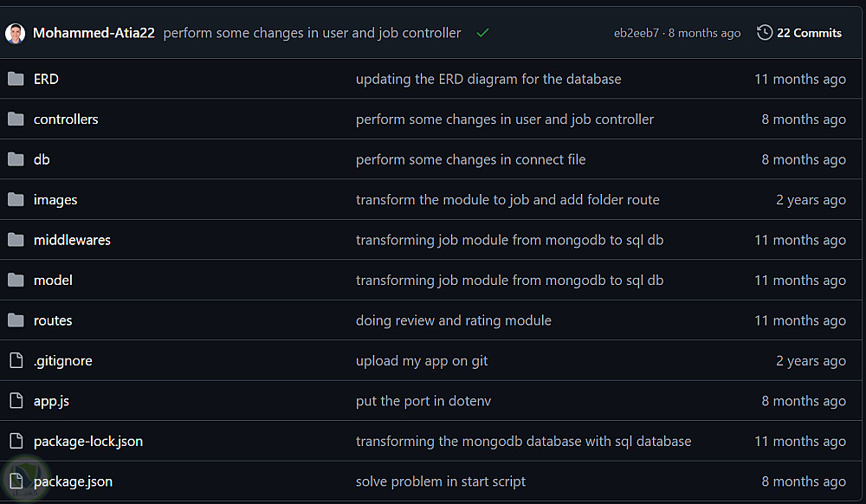Open the package.json file
This screenshot has width=866, height=504.
click(x=73, y=481)
